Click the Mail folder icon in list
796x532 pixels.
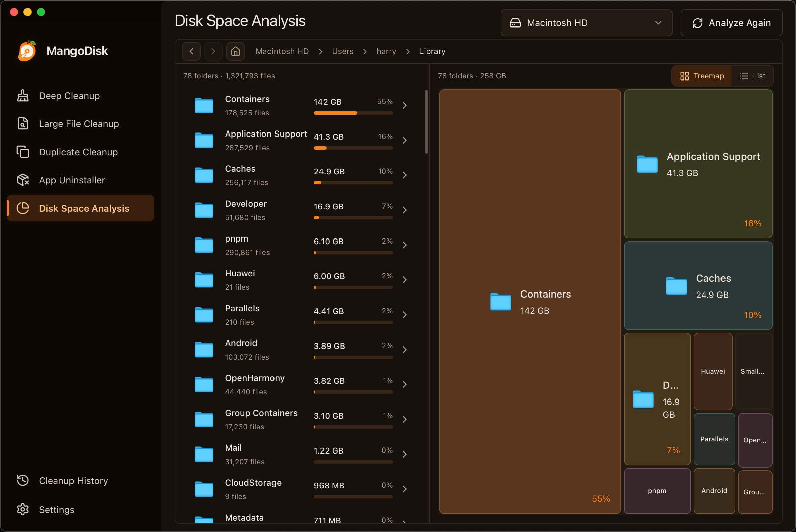(204, 455)
